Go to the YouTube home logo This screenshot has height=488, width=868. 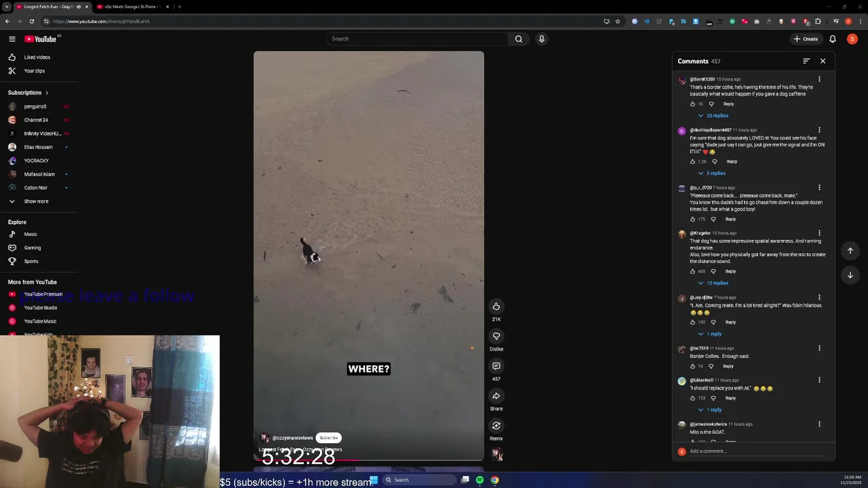[x=41, y=39]
